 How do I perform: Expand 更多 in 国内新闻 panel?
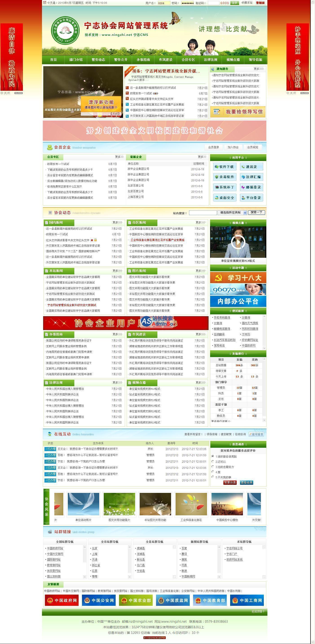click(x=117, y=223)
